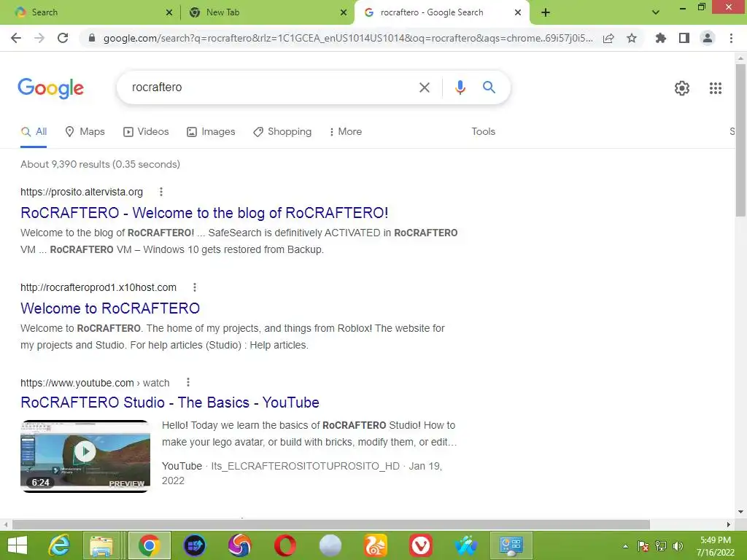Close the Search browser tab
Screen dimensions: 747x560
[169, 13]
